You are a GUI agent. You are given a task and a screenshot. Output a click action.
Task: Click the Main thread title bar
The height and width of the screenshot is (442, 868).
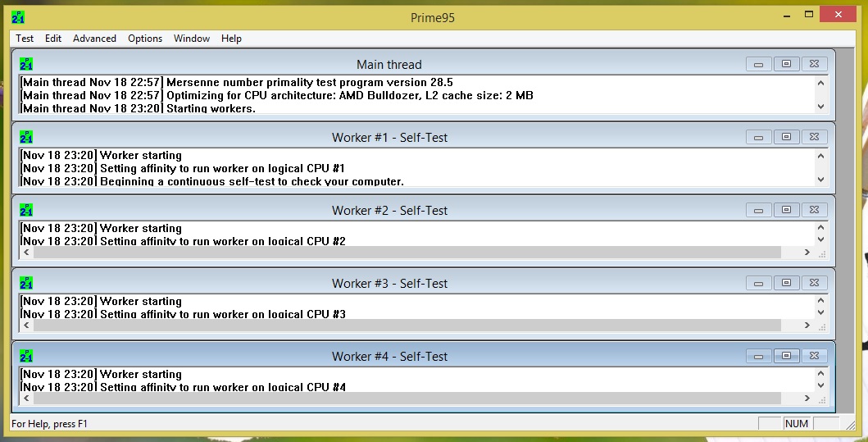point(389,64)
